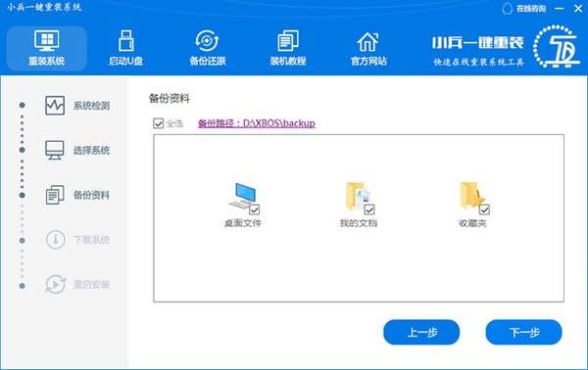Image resolution: width=588 pixels, height=370 pixels.
Task: Click the 上一步 previous button
Action: tap(421, 332)
